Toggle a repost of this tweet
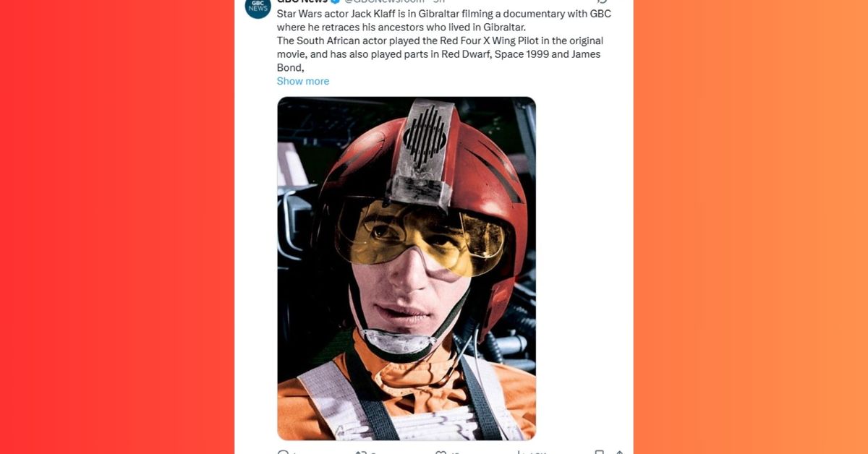Screen dimensions: 868x454 click(362, 452)
